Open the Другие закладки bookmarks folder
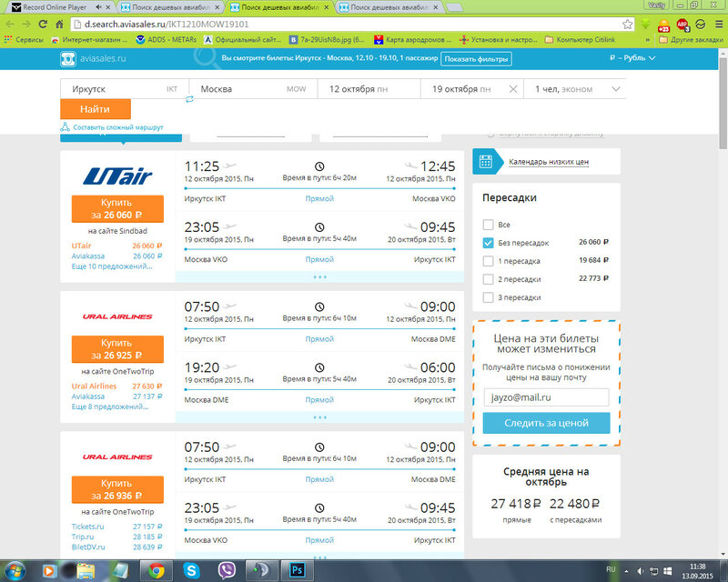 [692, 40]
